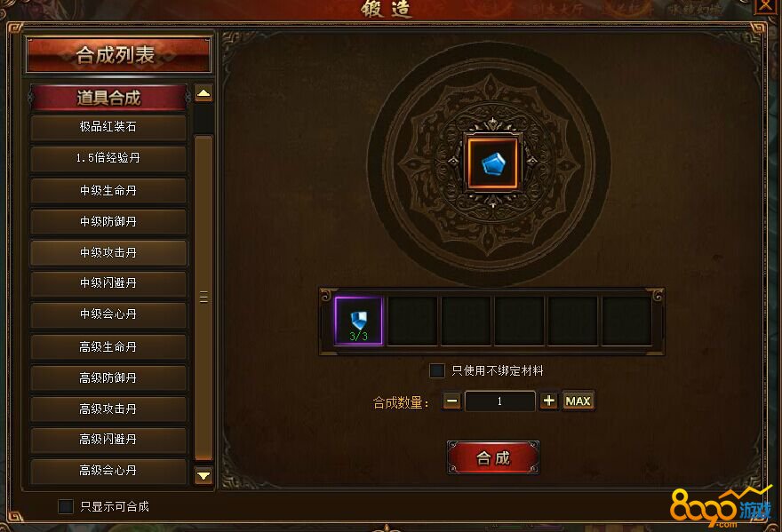The image size is (782, 532).
Task: Click the synthesis quantity input field
Action: [500, 401]
